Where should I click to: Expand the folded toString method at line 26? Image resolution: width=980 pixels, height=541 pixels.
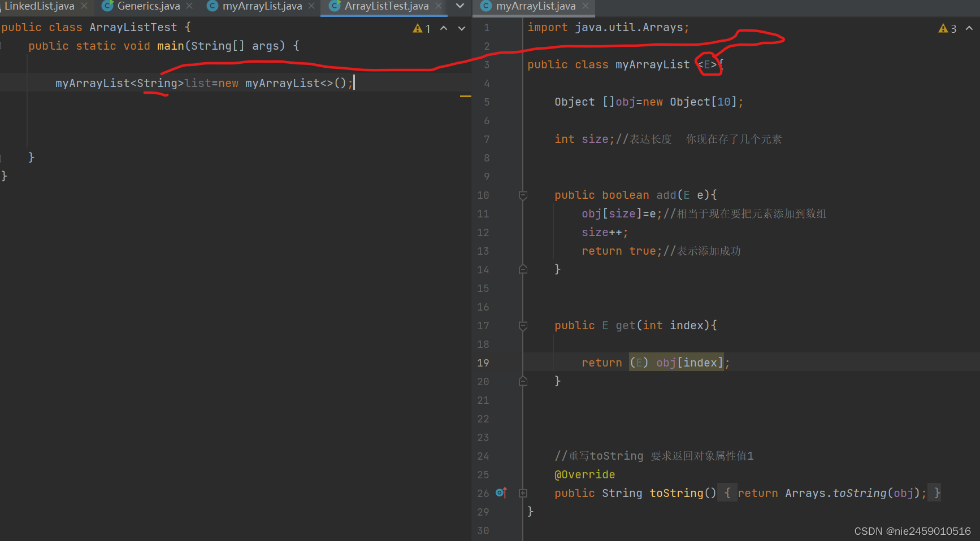pyautogui.click(x=523, y=494)
